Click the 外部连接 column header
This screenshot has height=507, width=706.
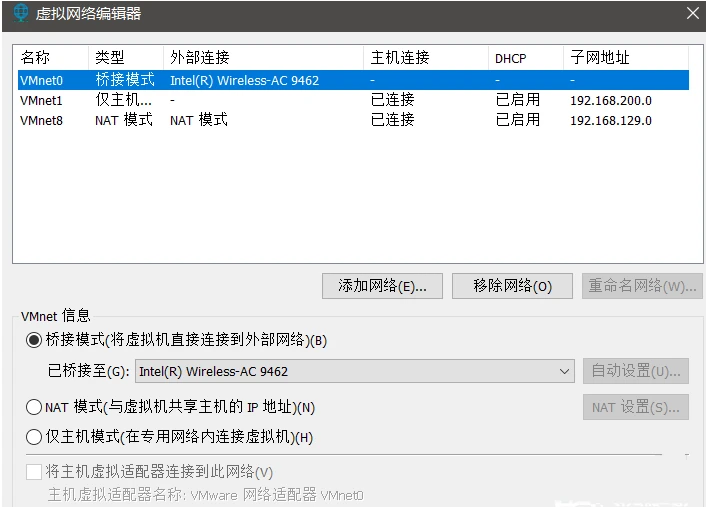click(263, 58)
